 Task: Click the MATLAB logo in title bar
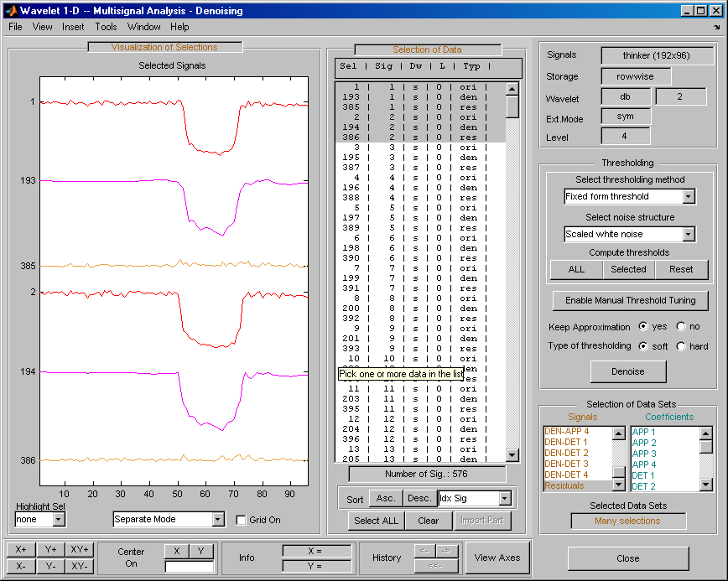coord(10,10)
